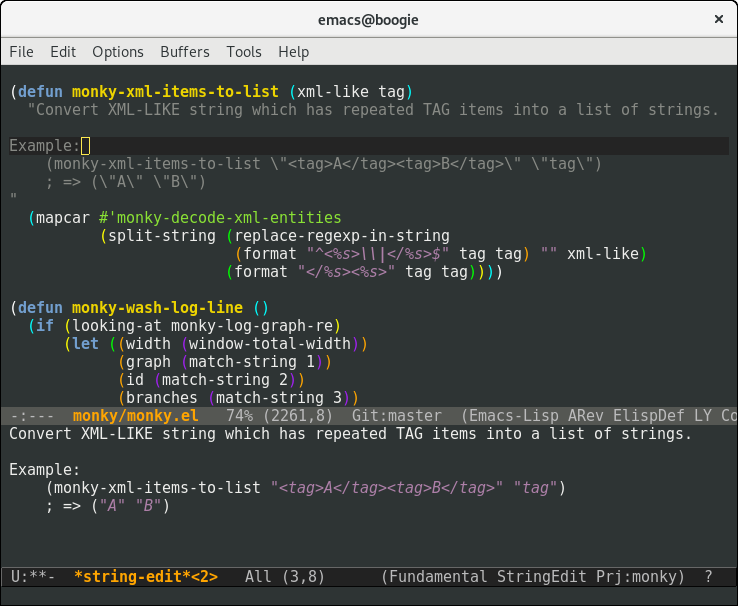Image resolution: width=738 pixels, height=606 pixels.
Task: Close the emacs@boogie window
Action: pyautogui.click(x=719, y=19)
